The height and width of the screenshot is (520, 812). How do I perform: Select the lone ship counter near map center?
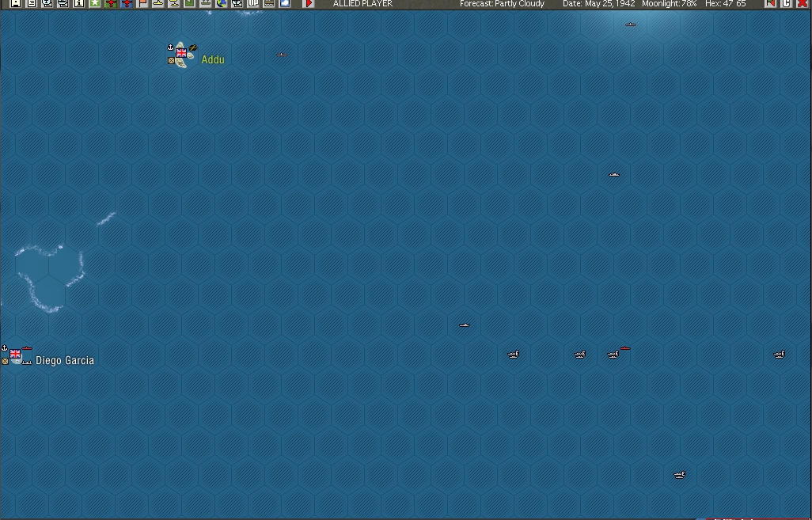(463, 325)
